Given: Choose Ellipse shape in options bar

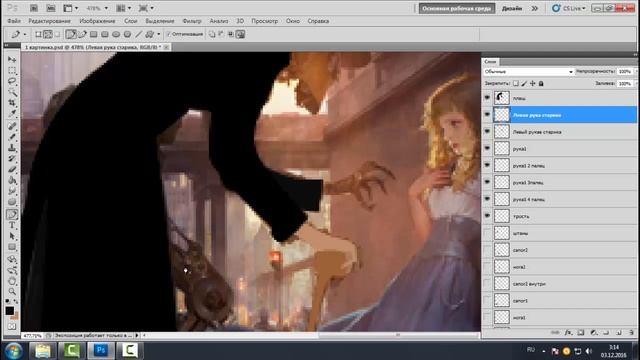Looking at the screenshot, I should tap(116, 34).
